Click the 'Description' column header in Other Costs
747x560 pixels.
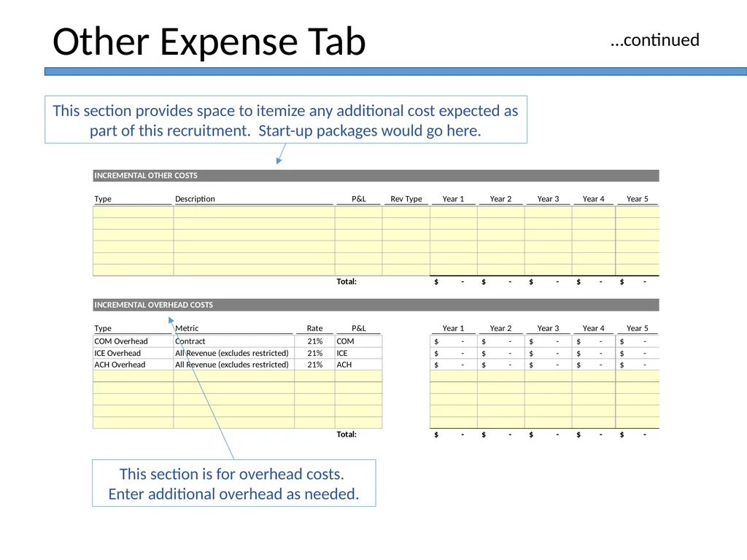[x=195, y=199]
